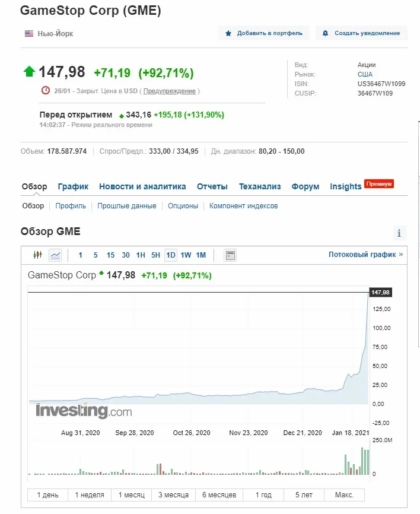
Task: Select area line chart type icon
Action: pos(55,255)
